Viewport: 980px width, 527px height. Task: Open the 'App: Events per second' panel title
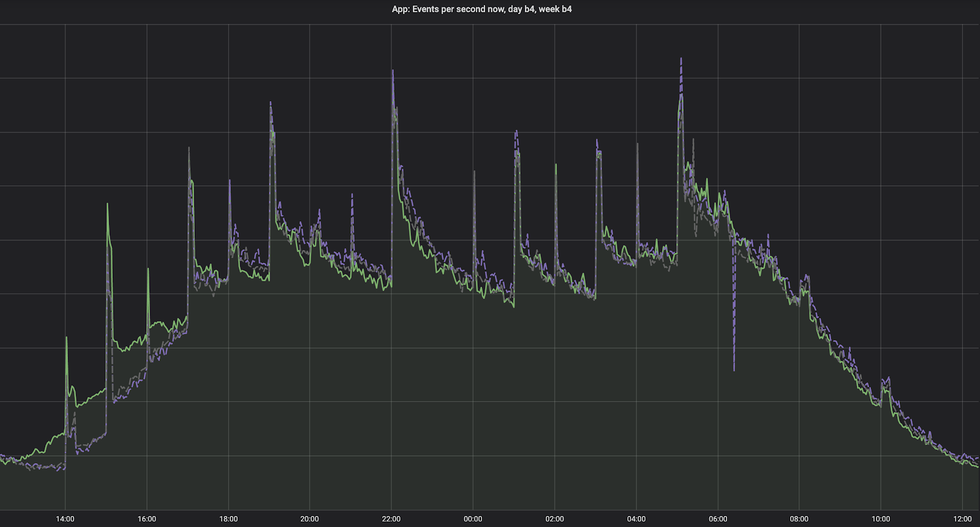coord(481,9)
